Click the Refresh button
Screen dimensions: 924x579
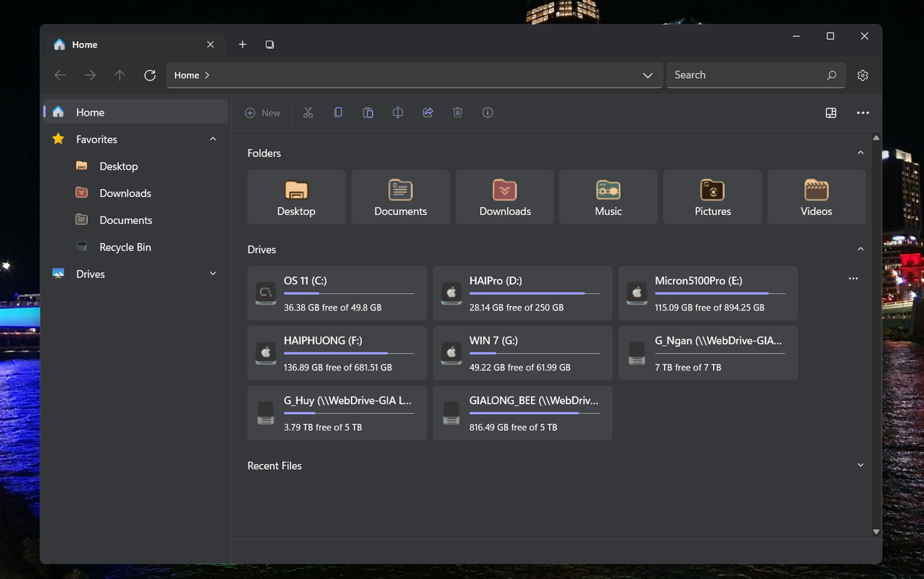pos(150,75)
